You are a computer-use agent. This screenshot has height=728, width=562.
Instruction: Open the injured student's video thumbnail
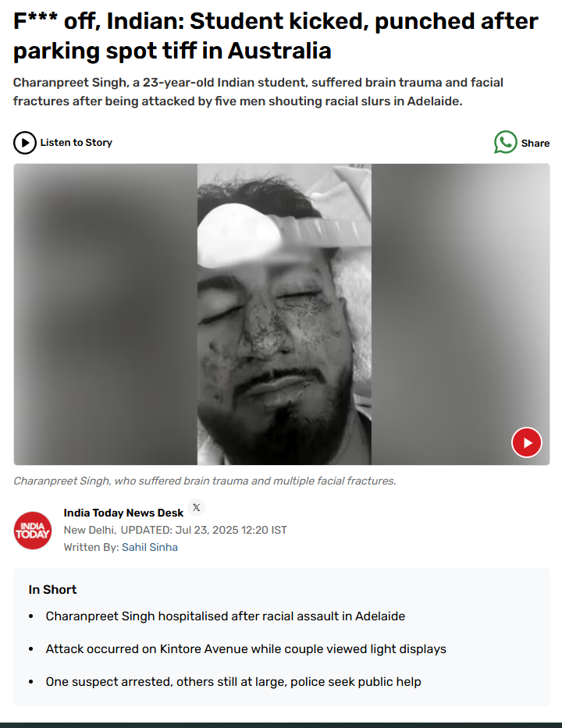(x=282, y=314)
